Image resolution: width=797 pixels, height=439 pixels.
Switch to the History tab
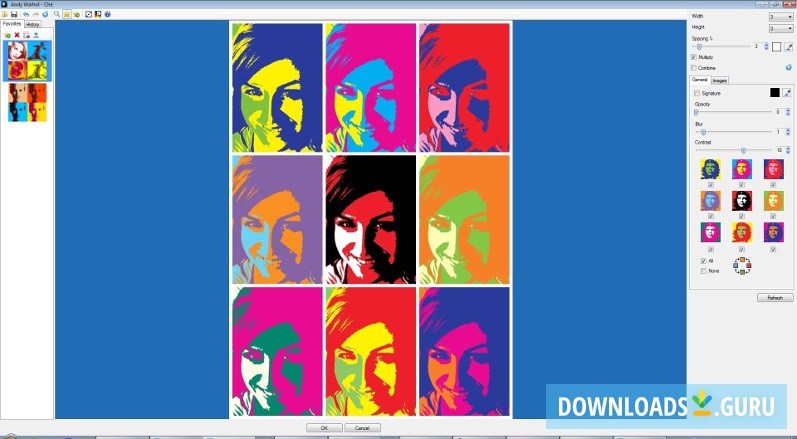(33, 24)
